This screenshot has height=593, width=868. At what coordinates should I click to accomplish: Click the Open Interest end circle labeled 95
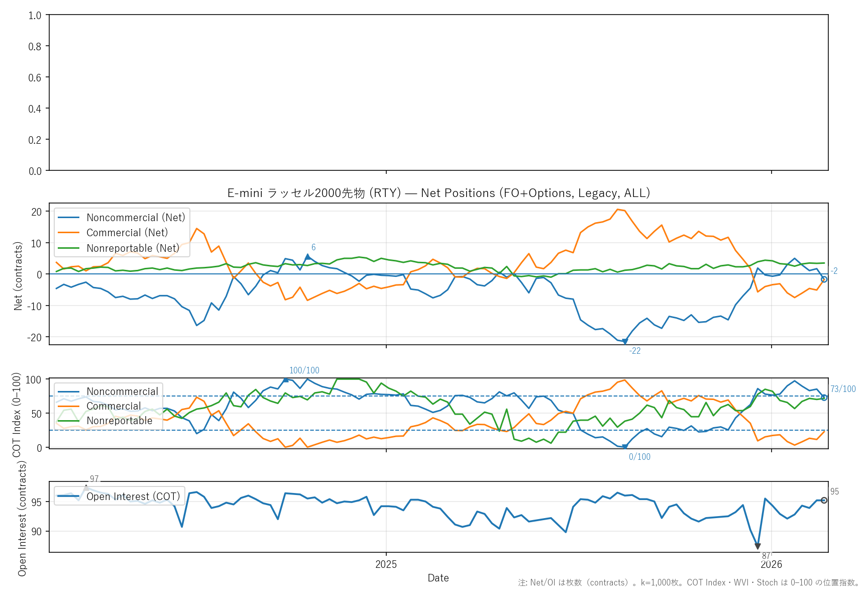click(x=824, y=500)
